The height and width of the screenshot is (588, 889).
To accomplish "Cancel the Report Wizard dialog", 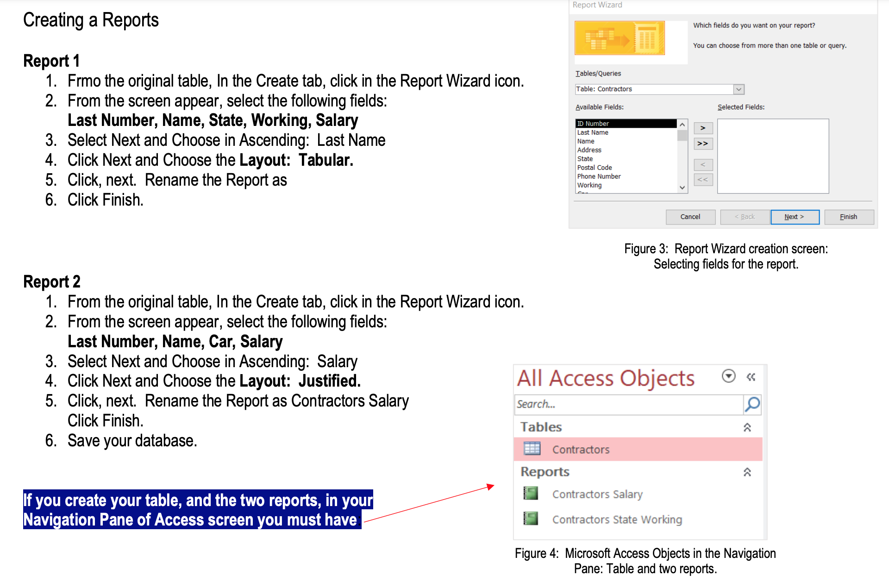I will pos(690,217).
